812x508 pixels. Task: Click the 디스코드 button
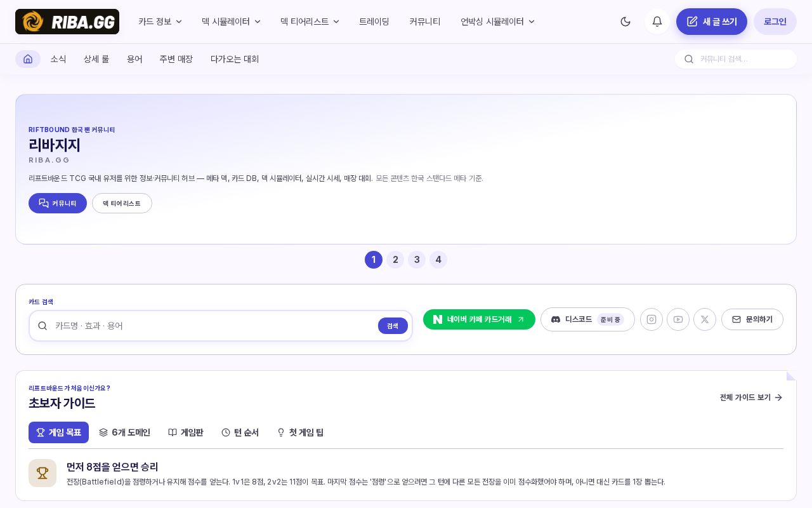tap(587, 319)
